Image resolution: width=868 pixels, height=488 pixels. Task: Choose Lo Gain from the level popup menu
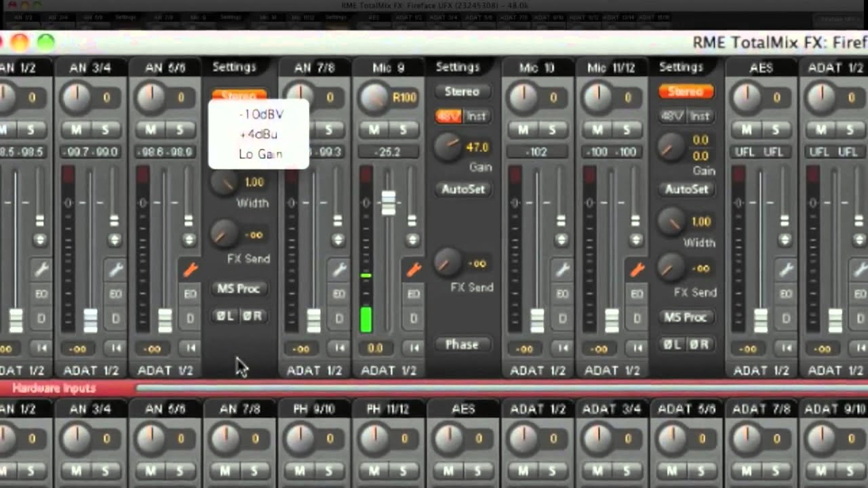[x=260, y=155]
